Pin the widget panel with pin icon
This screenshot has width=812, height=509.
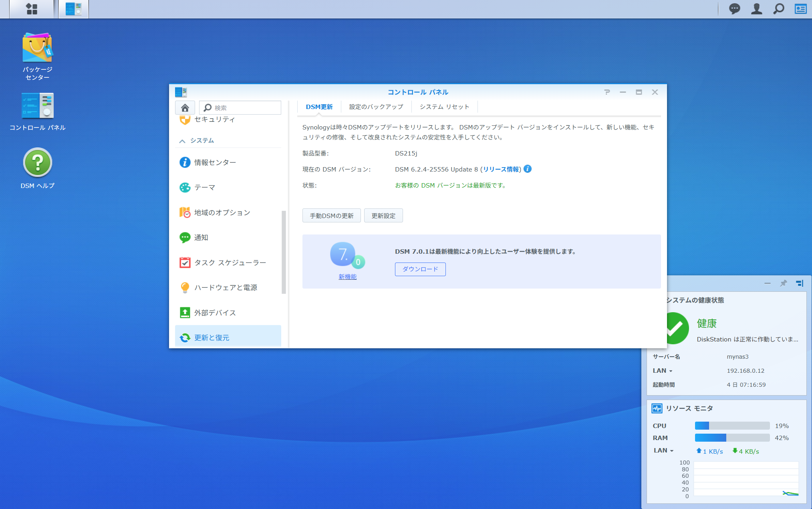pos(783,283)
